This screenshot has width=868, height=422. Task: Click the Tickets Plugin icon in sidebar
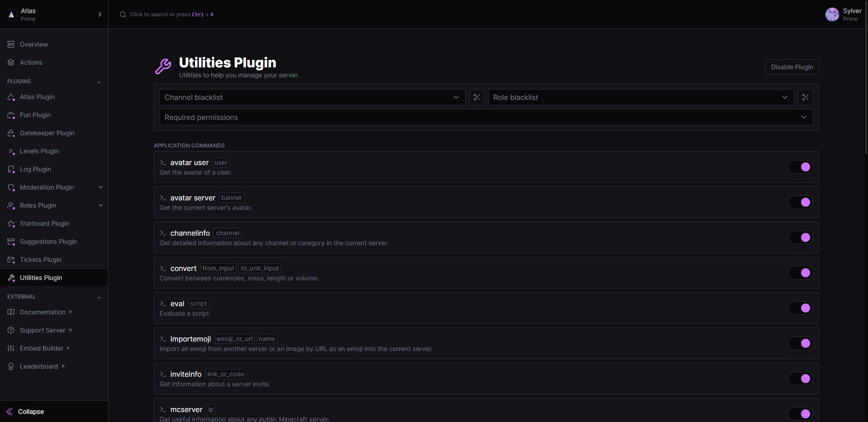pyautogui.click(x=11, y=260)
